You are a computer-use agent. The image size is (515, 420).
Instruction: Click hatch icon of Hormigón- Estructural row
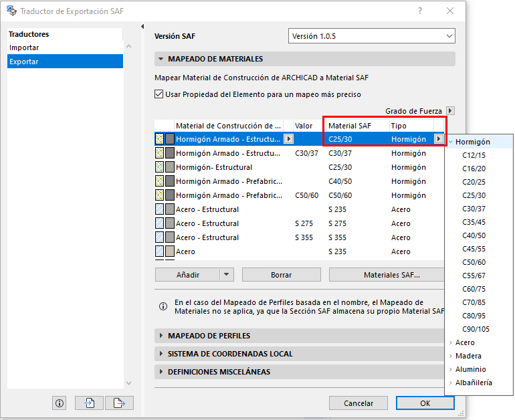pos(159,167)
